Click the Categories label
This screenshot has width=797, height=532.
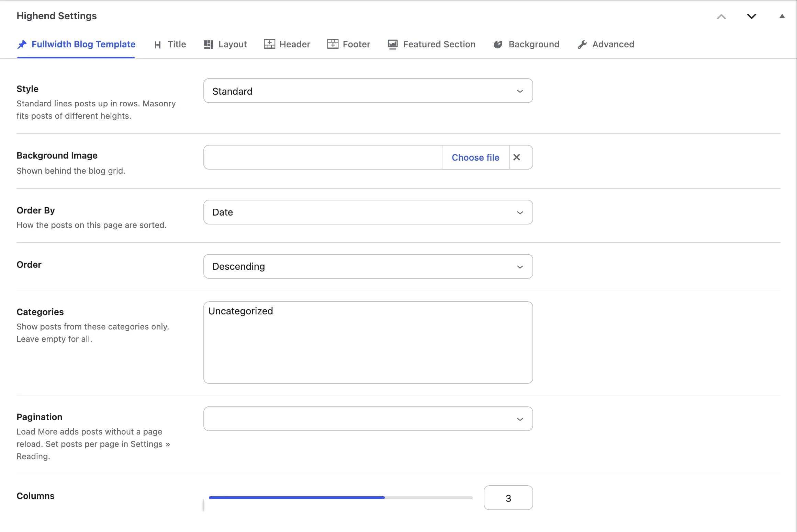pos(40,312)
